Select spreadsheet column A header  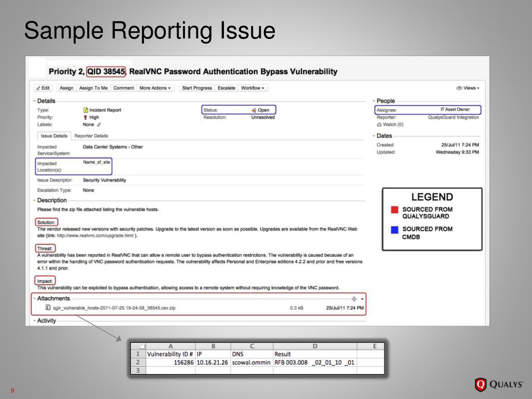click(170, 346)
